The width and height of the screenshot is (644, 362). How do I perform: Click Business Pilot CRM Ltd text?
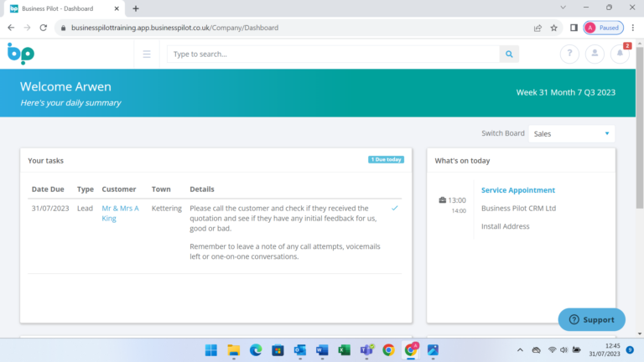518,208
